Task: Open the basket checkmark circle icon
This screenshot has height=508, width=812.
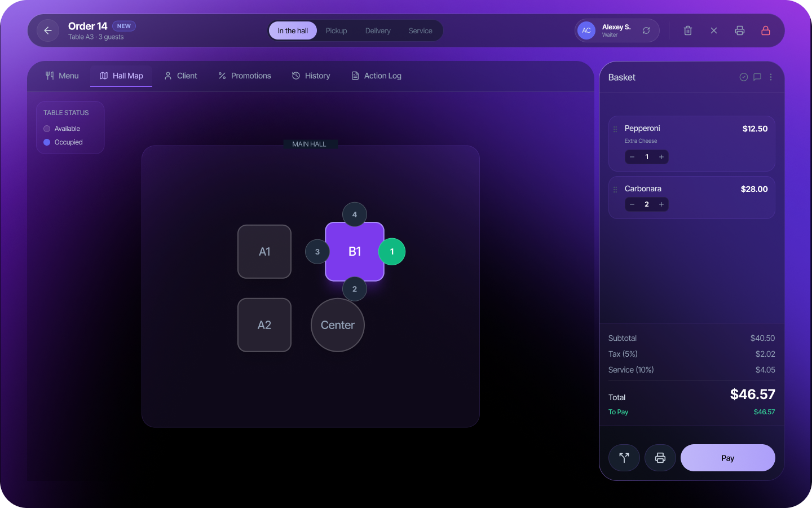Action: (744, 77)
